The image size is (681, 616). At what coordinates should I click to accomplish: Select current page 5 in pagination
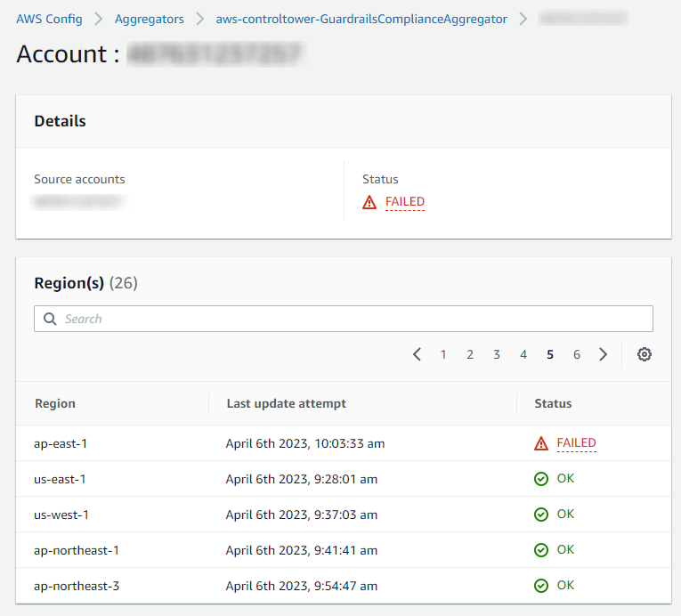pyautogui.click(x=550, y=354)
